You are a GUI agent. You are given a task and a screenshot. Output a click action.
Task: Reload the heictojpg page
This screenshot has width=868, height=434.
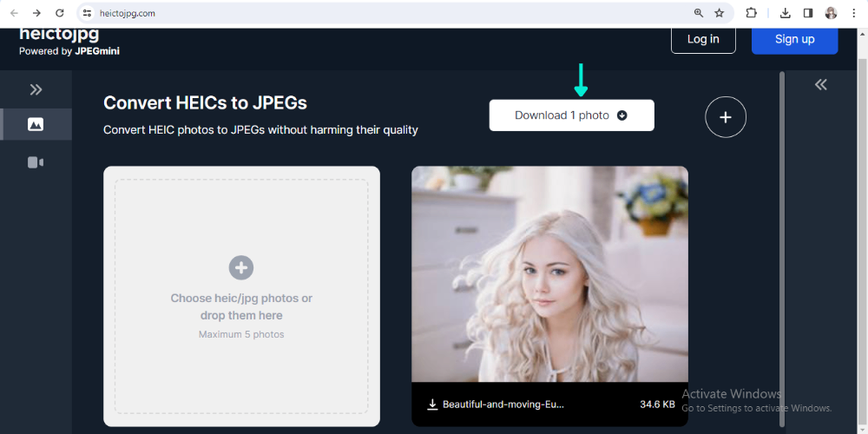click(60, 13)
